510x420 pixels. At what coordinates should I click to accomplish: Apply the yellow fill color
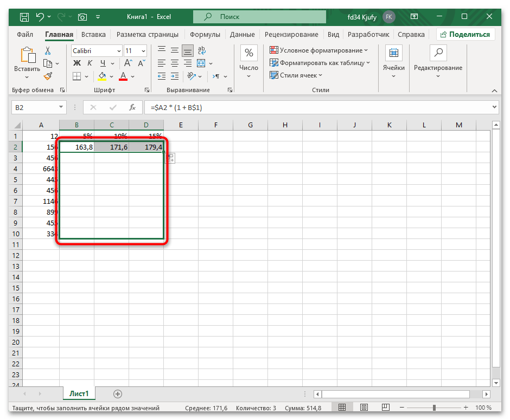click(102, 76)
